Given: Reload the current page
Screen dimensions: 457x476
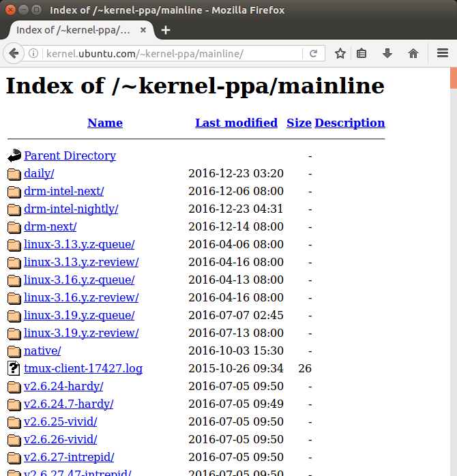Looking at the screenshot, I should pyautogui.click(x=313, y=54).
